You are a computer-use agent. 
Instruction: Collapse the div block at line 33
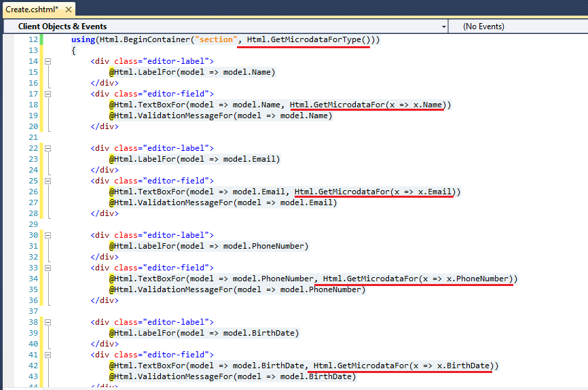[x=48, y=268]
